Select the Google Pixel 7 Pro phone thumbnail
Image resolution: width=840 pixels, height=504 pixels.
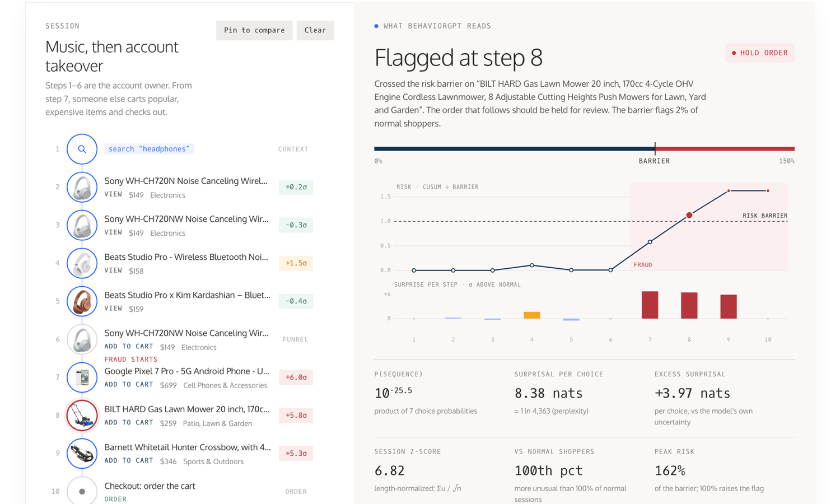82,377
